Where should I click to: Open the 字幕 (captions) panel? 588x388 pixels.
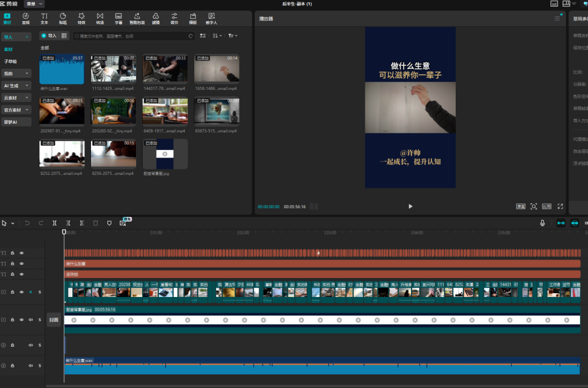(119, 19)
